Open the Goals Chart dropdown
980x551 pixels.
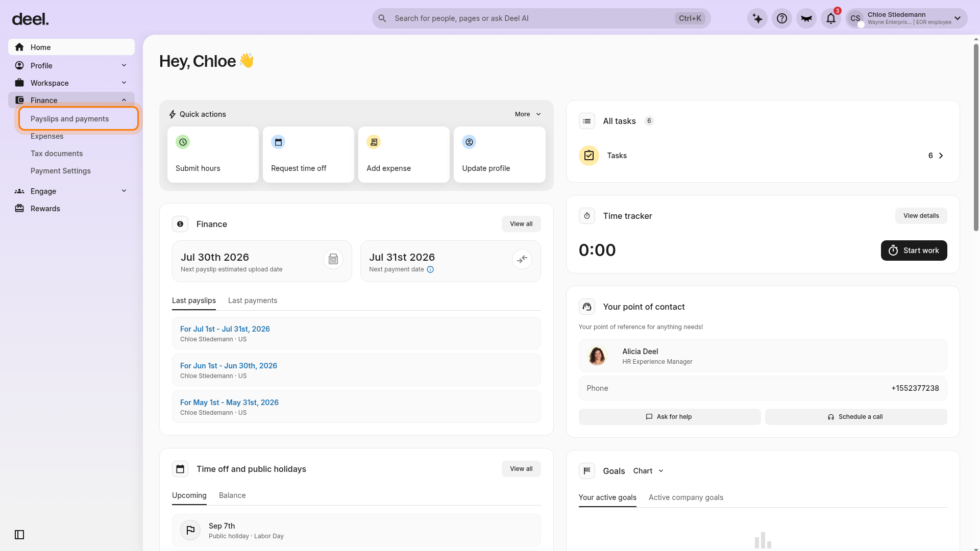(648, 471)
